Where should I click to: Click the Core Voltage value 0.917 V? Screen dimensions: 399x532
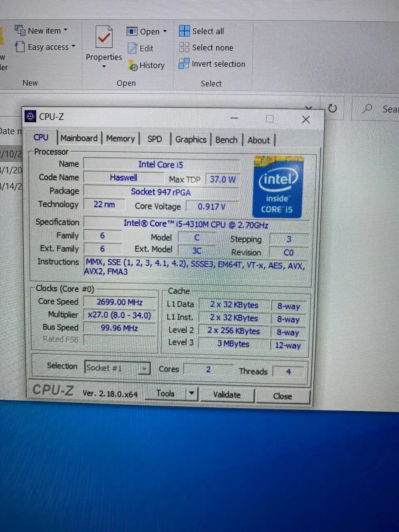click(x=212, y=207)
